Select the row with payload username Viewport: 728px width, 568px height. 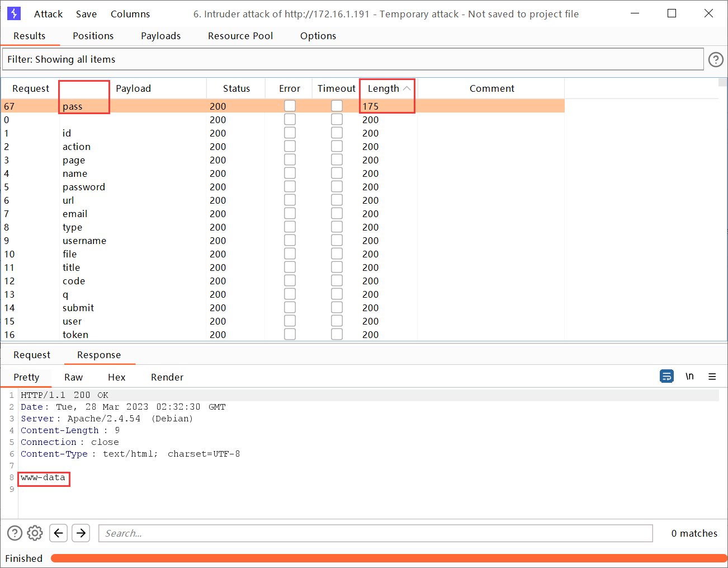[282, 241]
